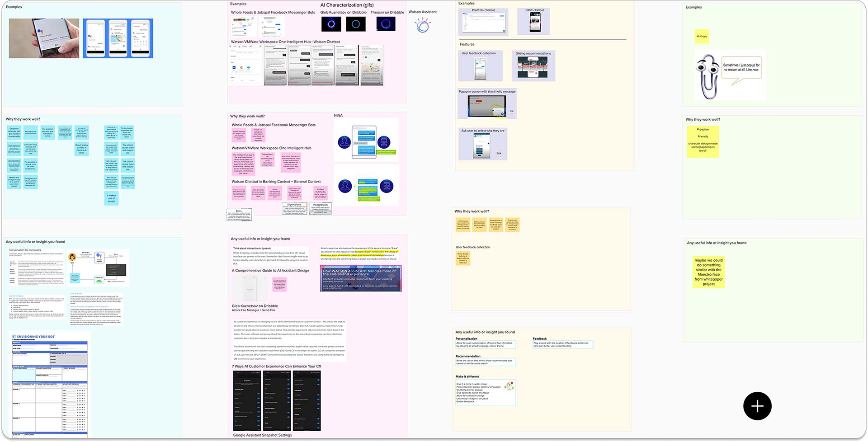Screen dimensions: 868x442
Task: Click the 'Conversation for computers' article heading
Action: 25,250
